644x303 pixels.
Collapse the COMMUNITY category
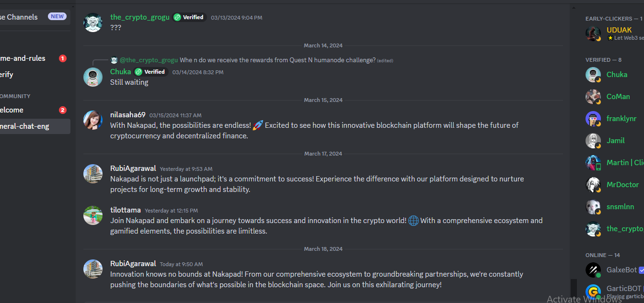tap(15, 96)
